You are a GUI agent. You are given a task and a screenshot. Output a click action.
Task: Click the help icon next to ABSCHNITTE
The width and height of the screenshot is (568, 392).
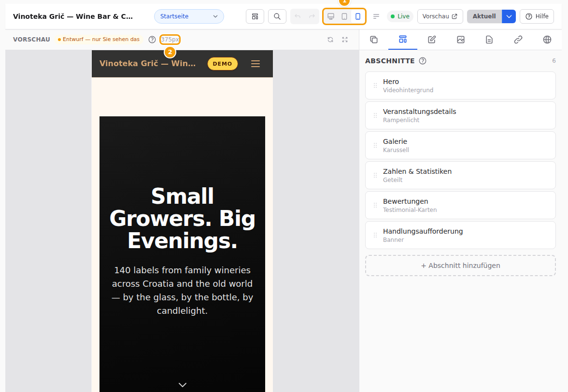point(423,61)
